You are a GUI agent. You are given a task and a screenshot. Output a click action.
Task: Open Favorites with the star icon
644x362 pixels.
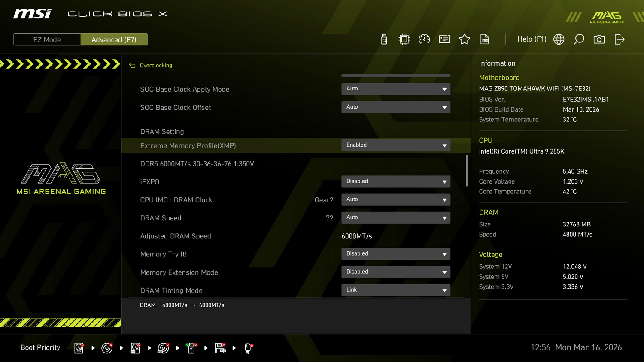click(x=465, y=39)
